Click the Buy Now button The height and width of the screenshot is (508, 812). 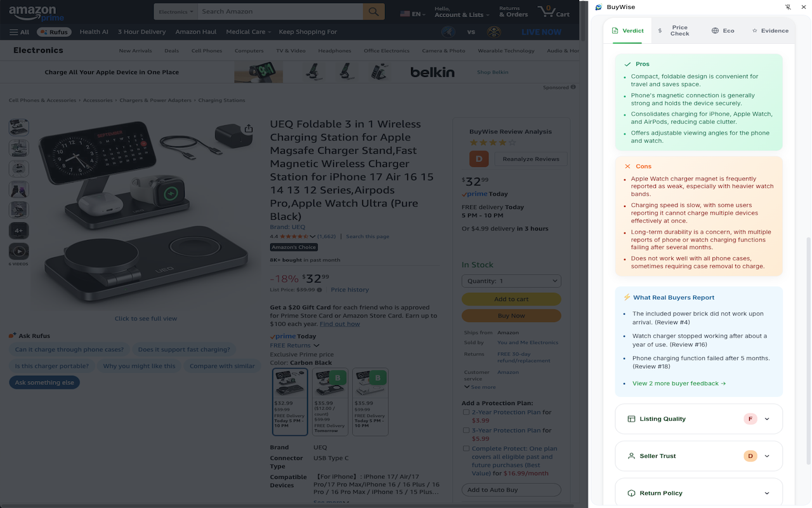point(511,316)
